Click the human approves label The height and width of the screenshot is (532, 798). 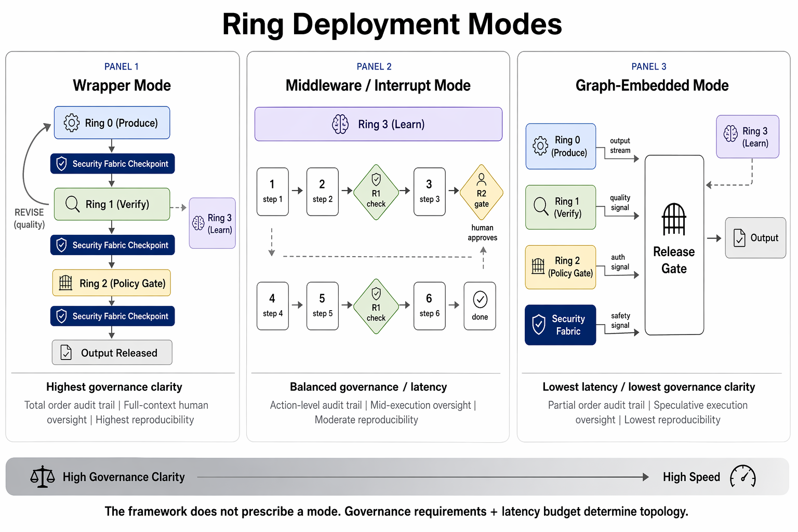(483, 233)
